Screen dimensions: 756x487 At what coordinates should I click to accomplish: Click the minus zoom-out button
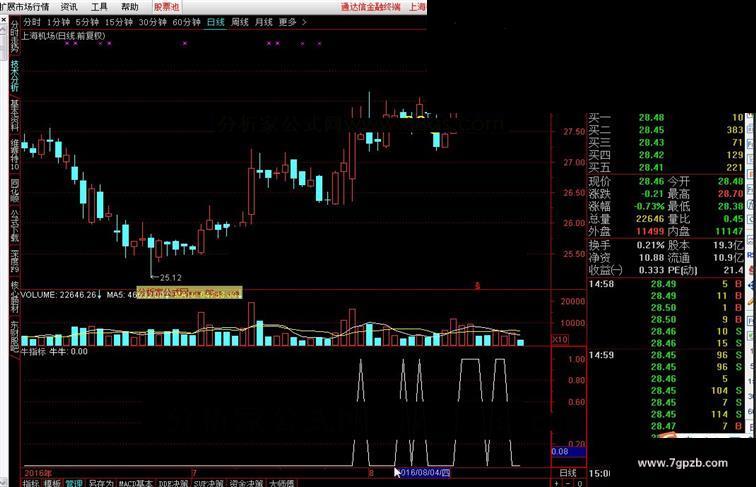pyautogui.click(x=568, y=483)
